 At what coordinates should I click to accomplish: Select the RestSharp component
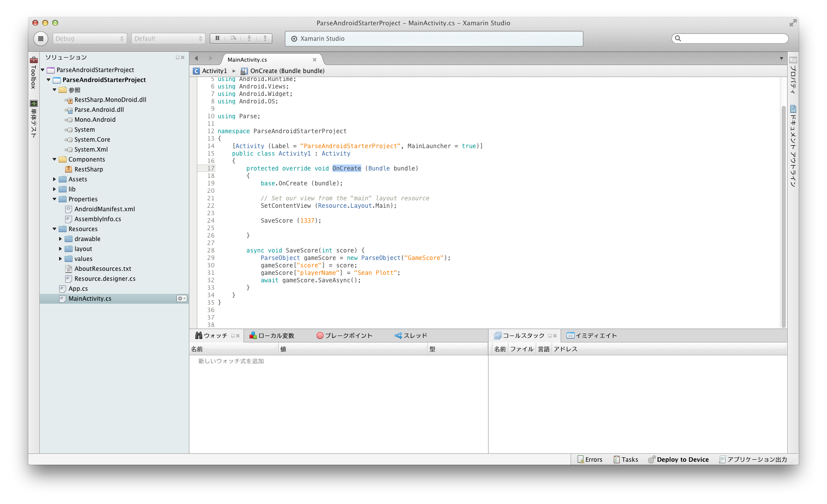point(88,169)
